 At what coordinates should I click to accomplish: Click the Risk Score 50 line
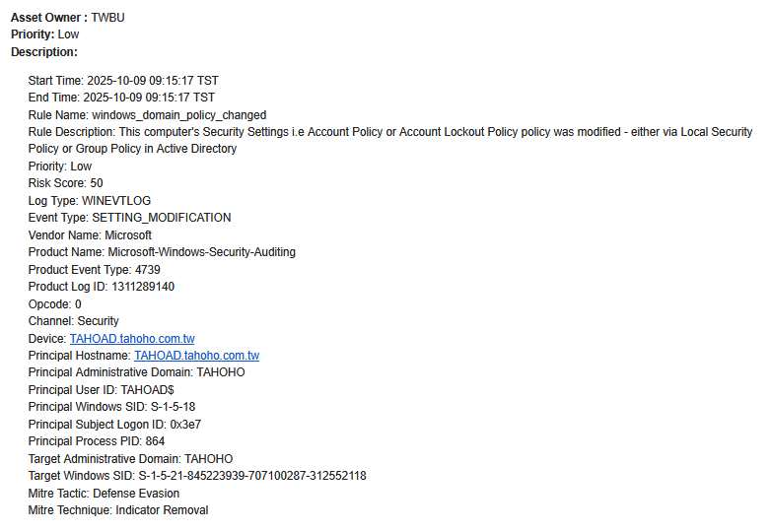pyautogui.click(x=65, y=183)
